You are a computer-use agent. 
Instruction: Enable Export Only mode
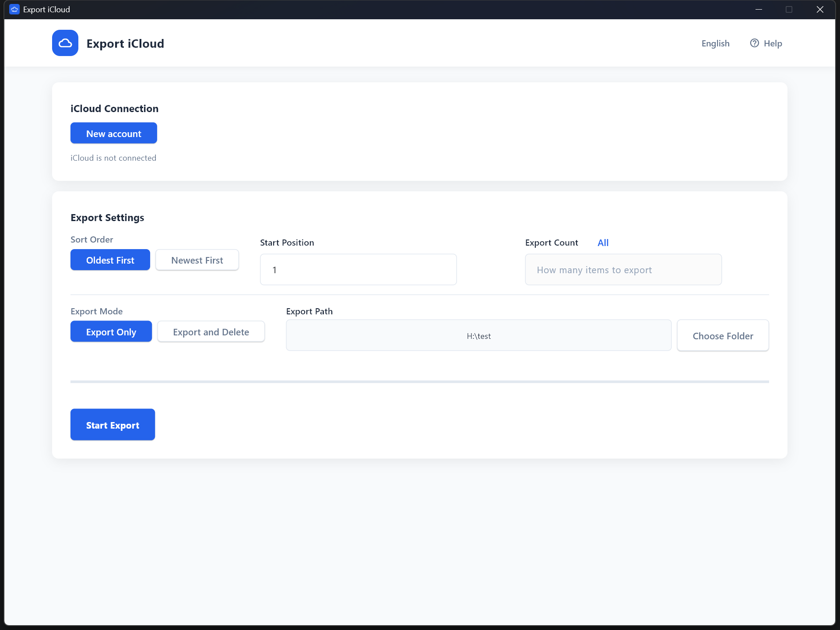111,331
